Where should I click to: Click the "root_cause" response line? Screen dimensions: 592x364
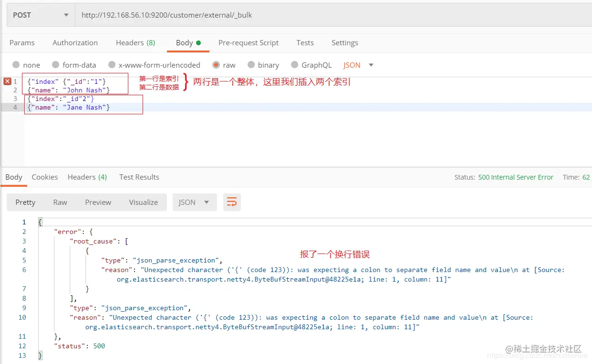point(99,242)
